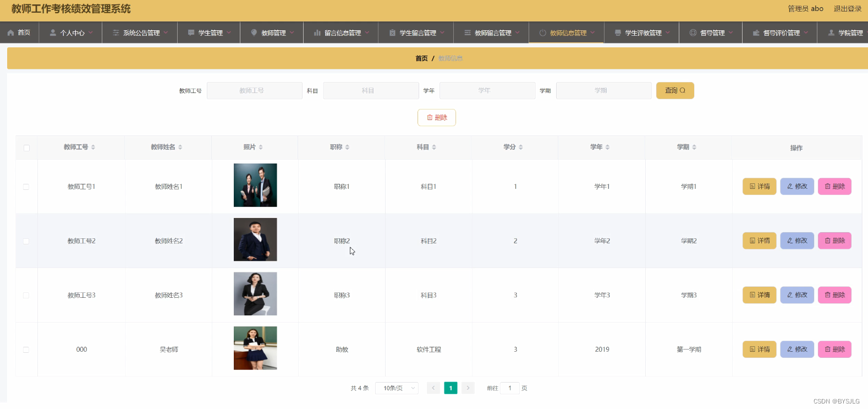Click the 学期 search field
Screen dimensions: 868x409
[x=604, y=90]
